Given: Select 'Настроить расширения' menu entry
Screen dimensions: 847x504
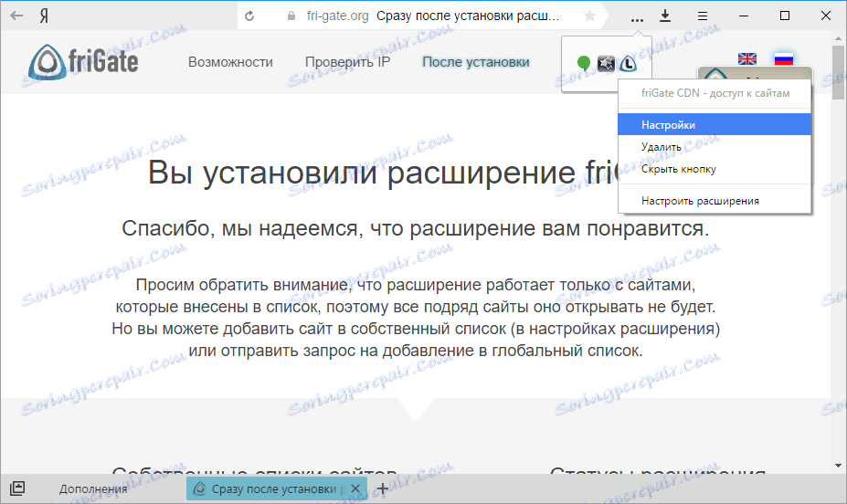Looking at the screenshot, I should (x=715, y=201).
